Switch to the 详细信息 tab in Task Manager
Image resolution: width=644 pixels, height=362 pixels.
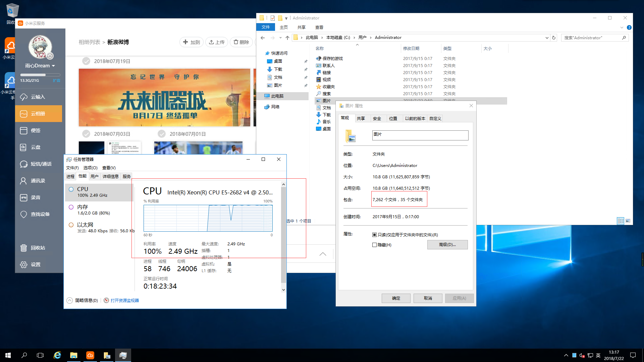[x=110, y=176]
